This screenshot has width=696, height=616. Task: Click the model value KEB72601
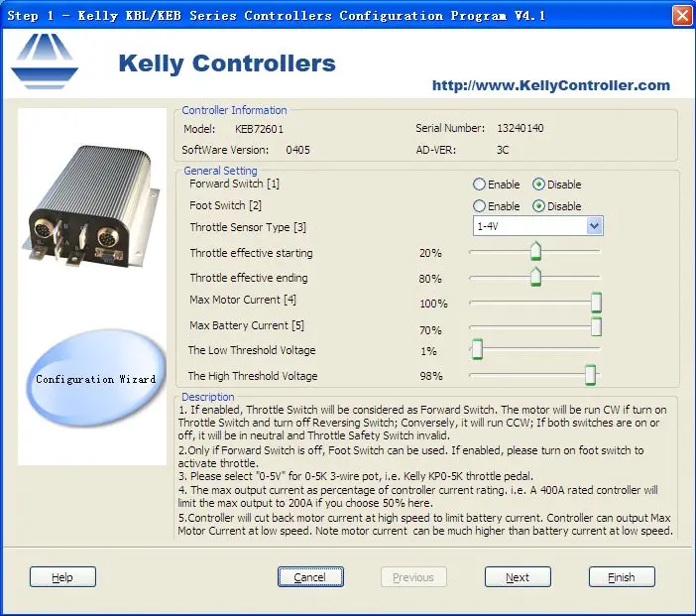259,129
